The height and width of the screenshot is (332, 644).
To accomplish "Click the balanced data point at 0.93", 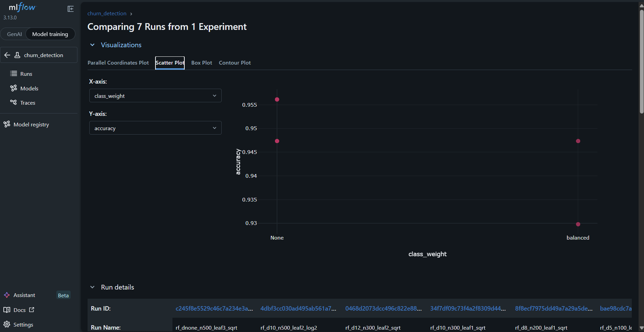I will click(x=578, y=224).
